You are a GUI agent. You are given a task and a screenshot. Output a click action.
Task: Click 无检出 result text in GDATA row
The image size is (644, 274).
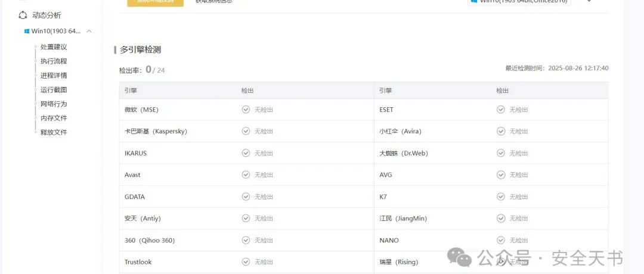(264, 197)
